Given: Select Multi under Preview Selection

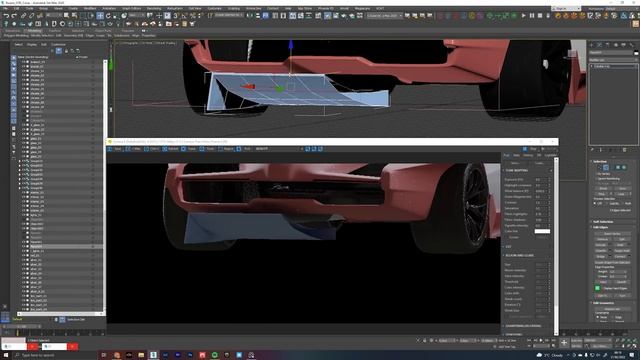Looking at the screenshot, I should tap(626, 203).
